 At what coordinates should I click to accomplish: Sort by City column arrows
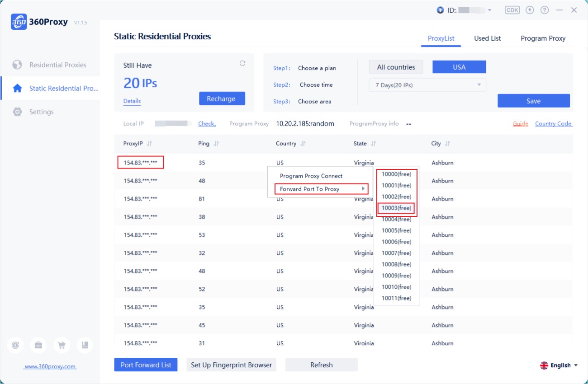pyautogui.click(x=447, y=144)
